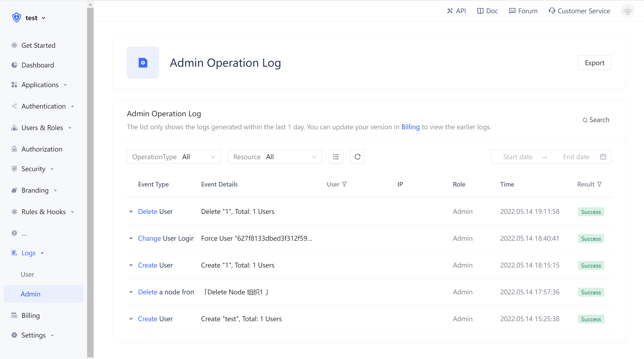The image size is (644, 359).
Task: Click the Export button
Action: point(594,63)
